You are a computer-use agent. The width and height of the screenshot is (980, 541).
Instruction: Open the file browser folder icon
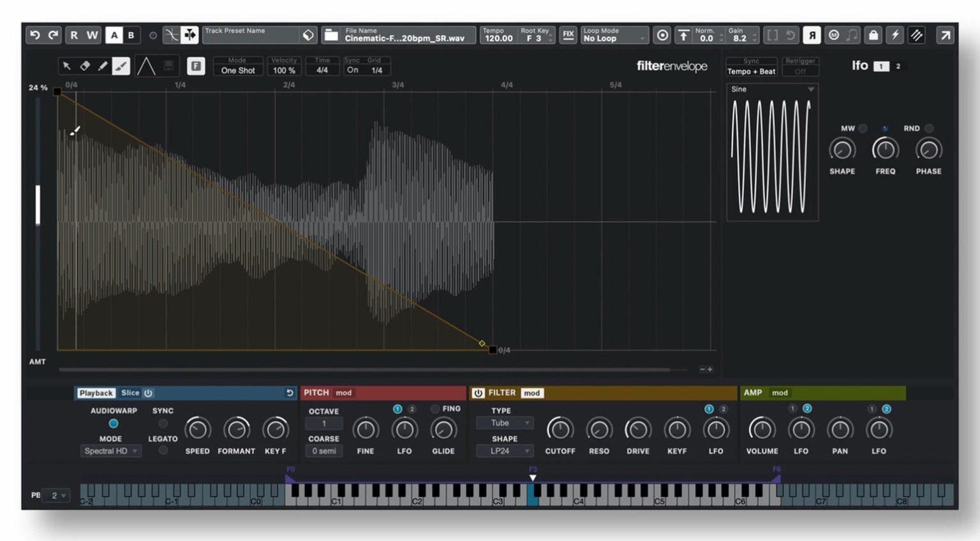330,35
